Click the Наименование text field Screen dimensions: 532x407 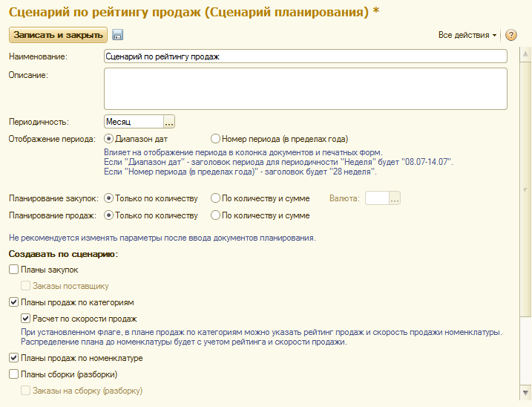click(305, 56)
